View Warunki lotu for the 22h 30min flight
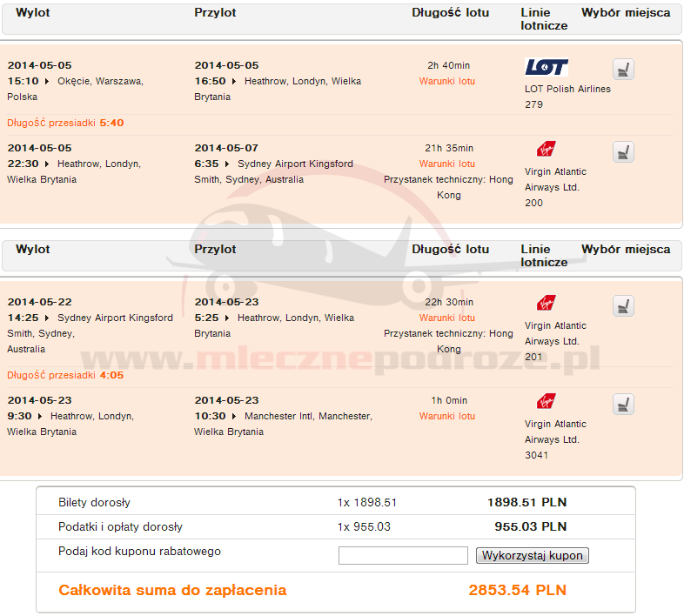The height and width of the screenshot is (616, 684). pyautogui.click(x=447, y=318)
